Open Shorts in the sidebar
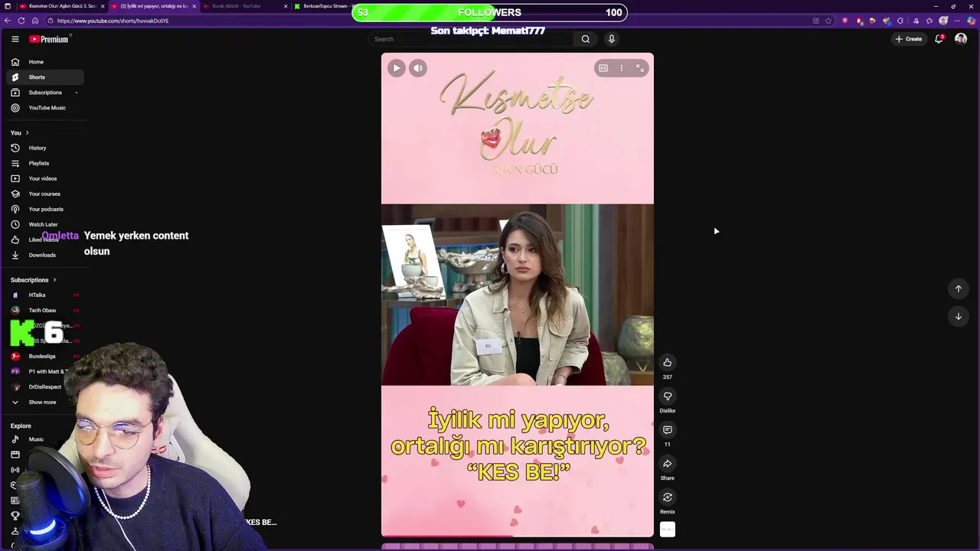Screen dimensions: 980x551 point(45,77)
